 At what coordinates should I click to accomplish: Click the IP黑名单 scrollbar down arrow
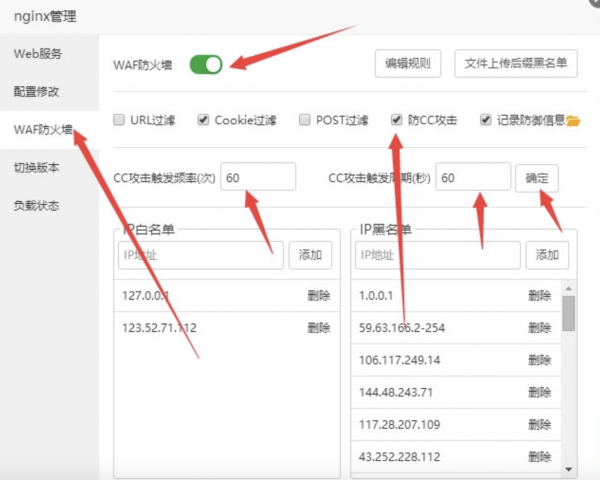click(568, 468)
